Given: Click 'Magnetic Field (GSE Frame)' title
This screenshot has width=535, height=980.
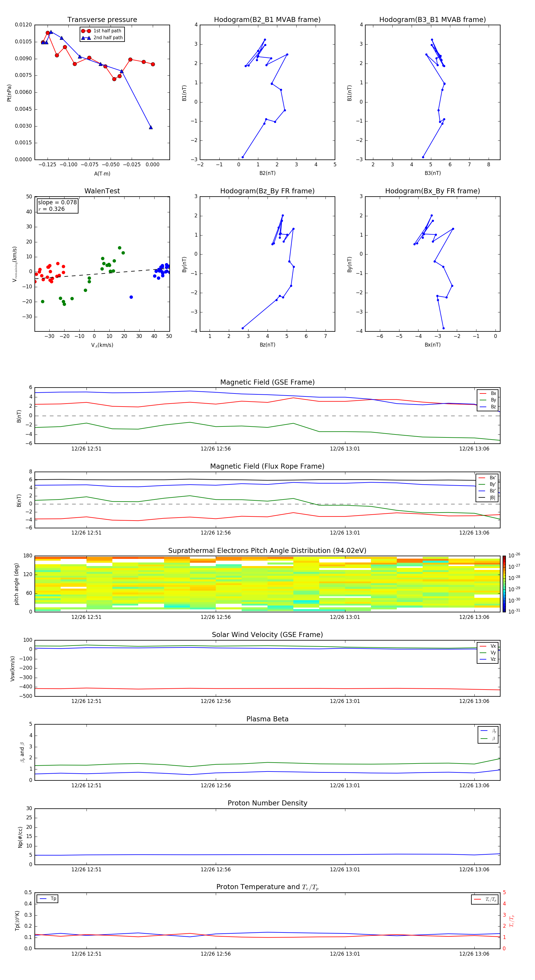Looking at the screenshot, I should click(x=267, y=382).
